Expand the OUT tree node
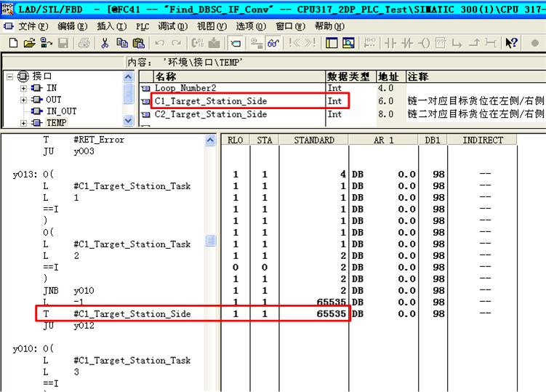 23,100
